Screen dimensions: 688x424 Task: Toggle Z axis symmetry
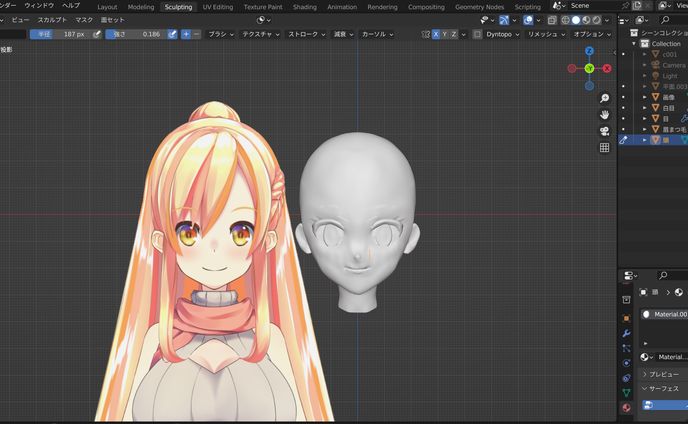coord(454,34)
